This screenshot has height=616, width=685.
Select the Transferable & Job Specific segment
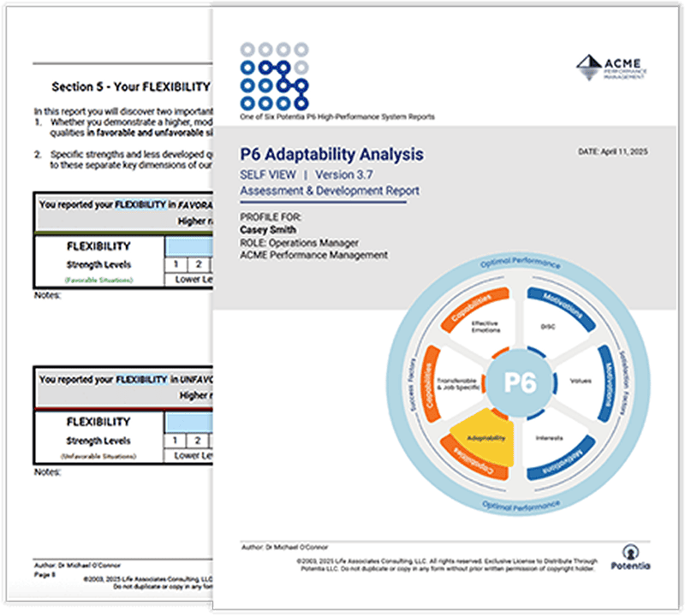pyautogui.click(x=458, y=384)
